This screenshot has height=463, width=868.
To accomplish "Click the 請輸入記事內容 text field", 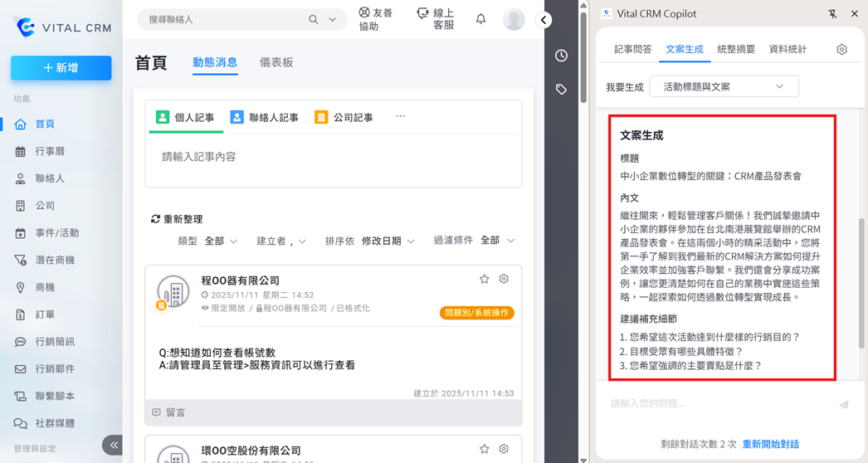I will 333,157.
